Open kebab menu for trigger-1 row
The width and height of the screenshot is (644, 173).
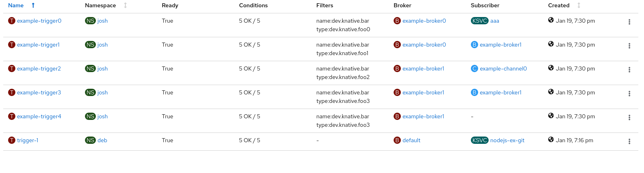tap(629, 141)
